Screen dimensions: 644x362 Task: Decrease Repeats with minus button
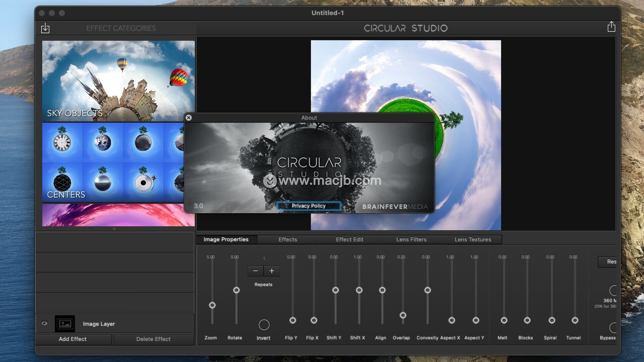click(256, 271)
